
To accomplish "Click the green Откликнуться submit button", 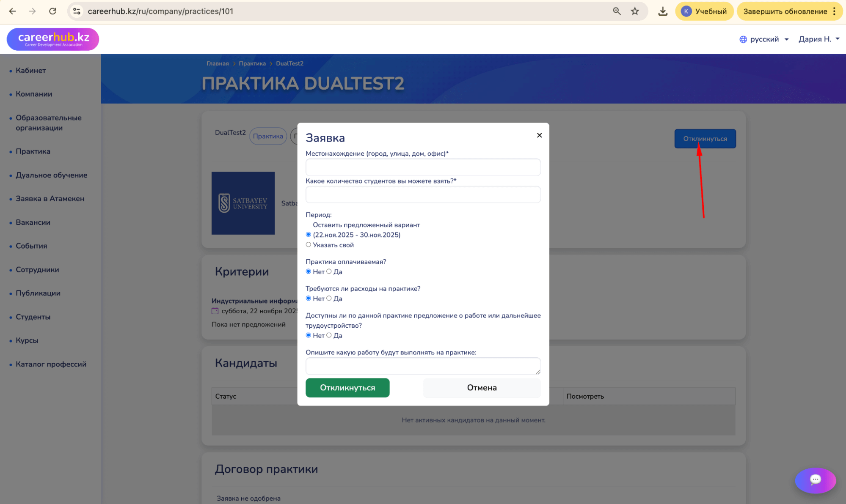I will (347, 388).
